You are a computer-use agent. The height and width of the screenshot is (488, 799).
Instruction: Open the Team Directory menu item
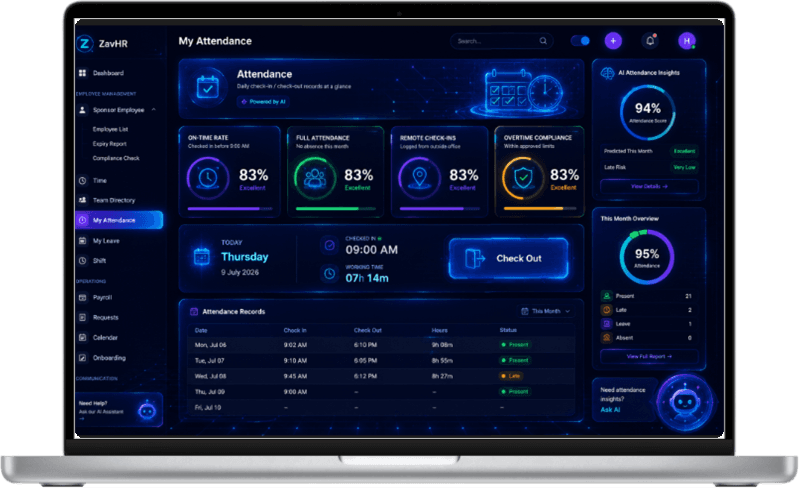coord(114,200)
